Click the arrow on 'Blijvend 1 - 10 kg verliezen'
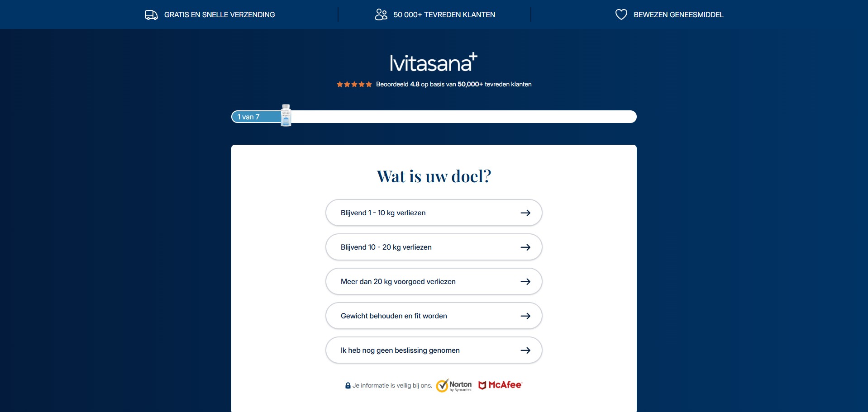Image resolution: width=868 pixels, height=412 pixels. coord(525,213)
